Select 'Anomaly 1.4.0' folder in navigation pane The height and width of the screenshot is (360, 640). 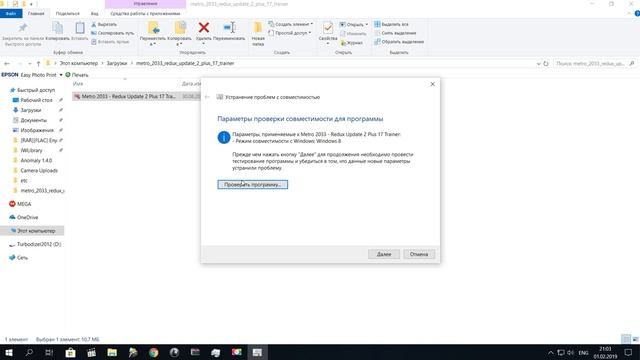coord(36,160)
